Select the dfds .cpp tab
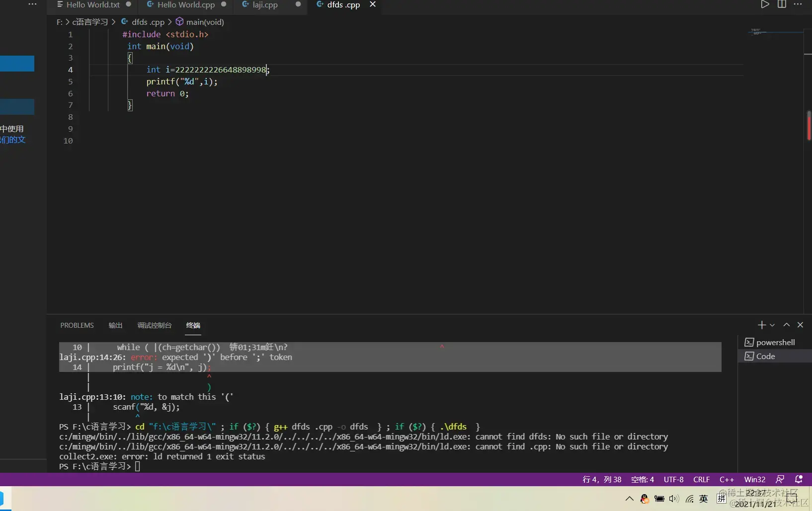Viewport: 812px width, 511px height. tap(344, 4)
